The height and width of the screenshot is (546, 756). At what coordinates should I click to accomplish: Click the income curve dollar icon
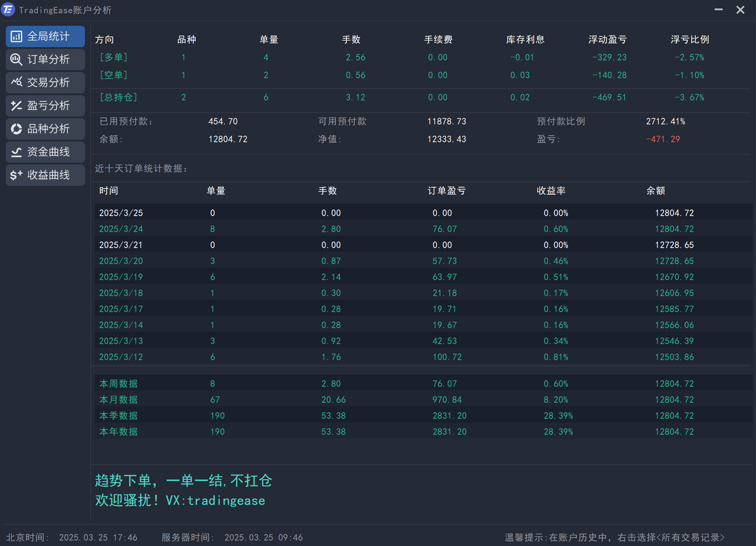17,175
